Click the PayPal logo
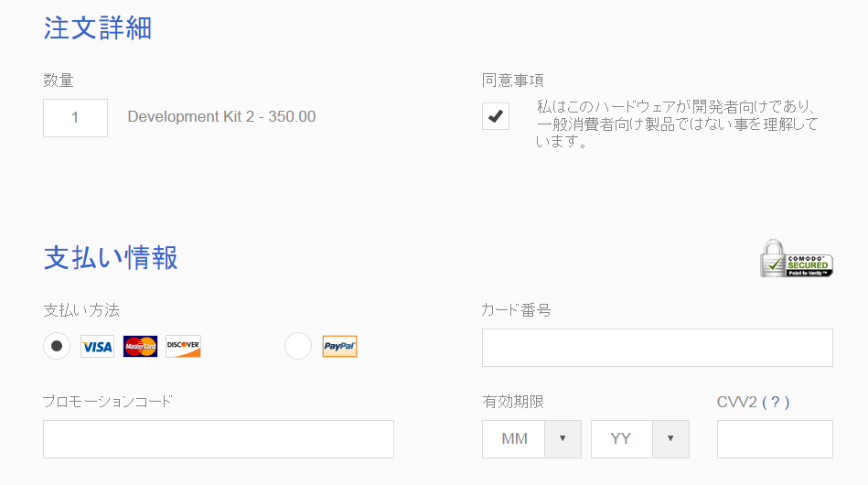 [x=339, y=347]
